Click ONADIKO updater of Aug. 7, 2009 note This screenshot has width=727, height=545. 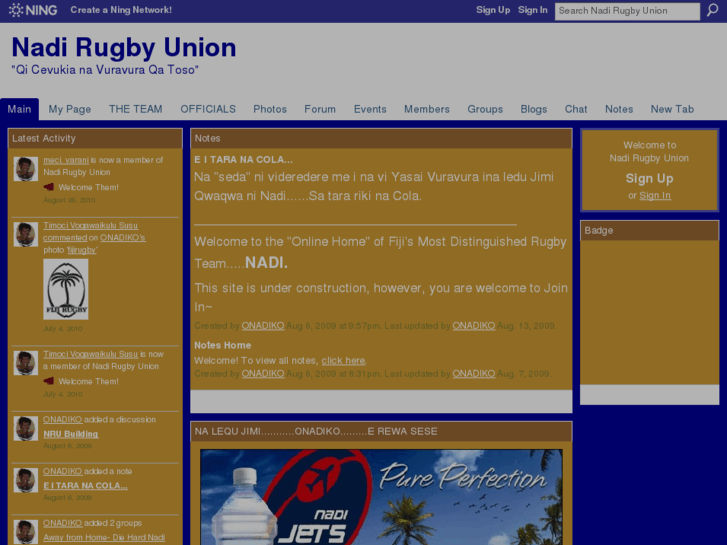[x=474, y=373]
